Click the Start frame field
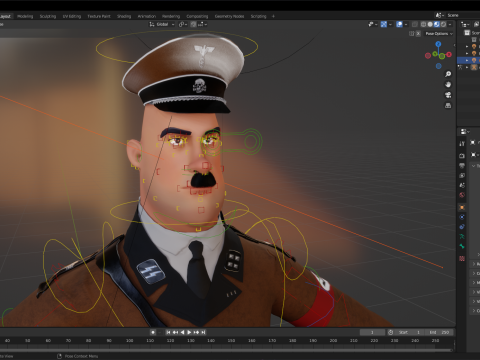480x360 pixels. coord(409,332)
